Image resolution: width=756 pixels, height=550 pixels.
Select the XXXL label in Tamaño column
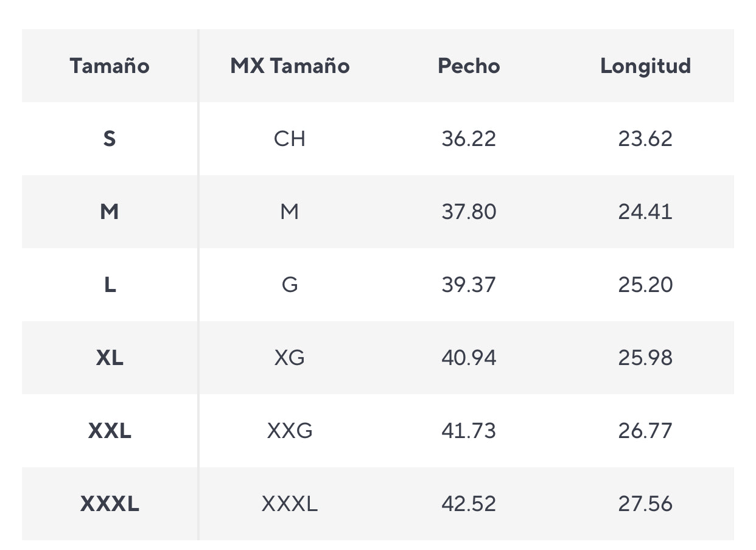click(x=110, y=504)
